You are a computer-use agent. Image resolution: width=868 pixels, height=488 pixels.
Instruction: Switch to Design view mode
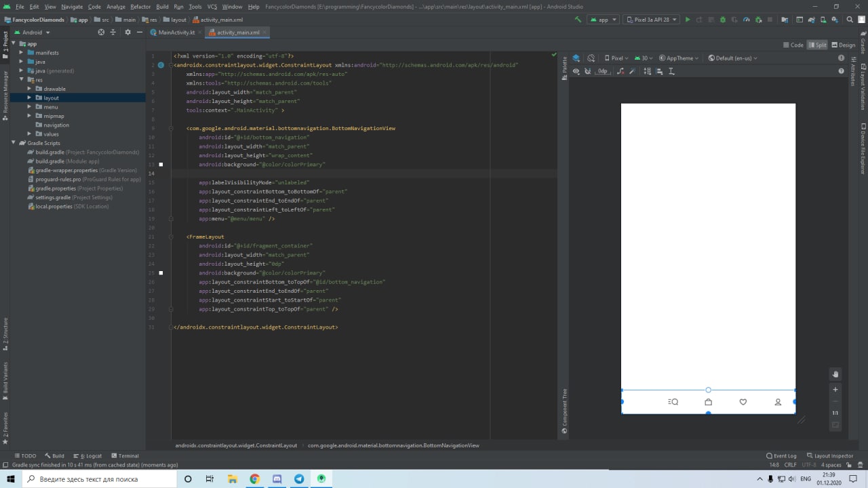click(844, 45)
